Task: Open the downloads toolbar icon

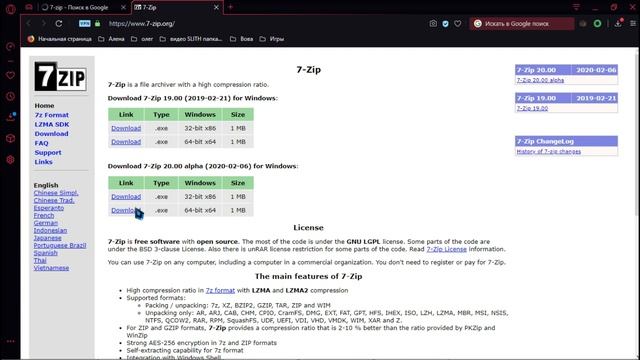Action: pos(618,23)
